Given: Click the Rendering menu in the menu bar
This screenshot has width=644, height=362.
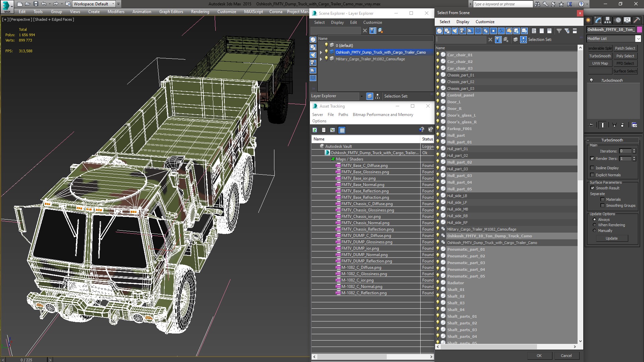Looking at the screenshot, I should tap(200, 12).
